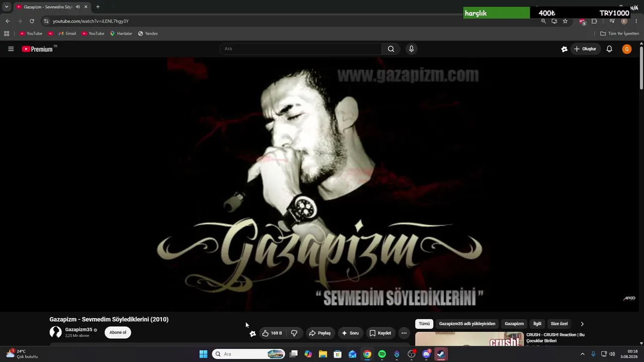The image size is (644, 362).
Task: Go back in browser history
Action: (8, 21)
